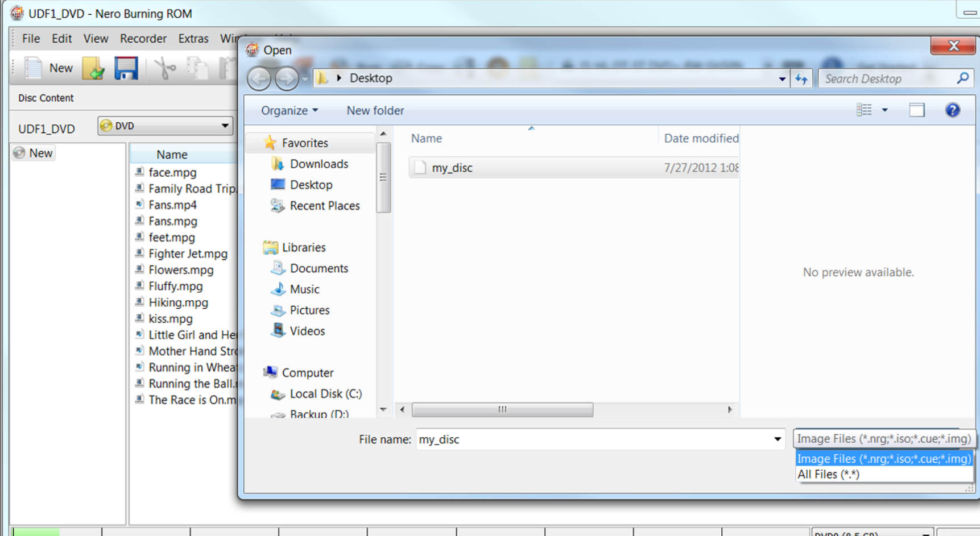Screen dimensions: 980x536
Task: Click the blue Help question mark icon
Action: [x=952, y=110]
